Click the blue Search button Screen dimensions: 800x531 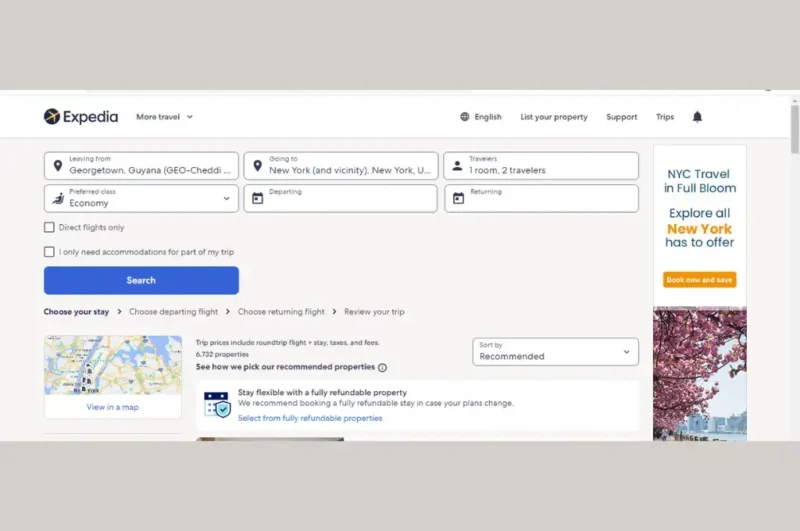[x=141, y=280]
